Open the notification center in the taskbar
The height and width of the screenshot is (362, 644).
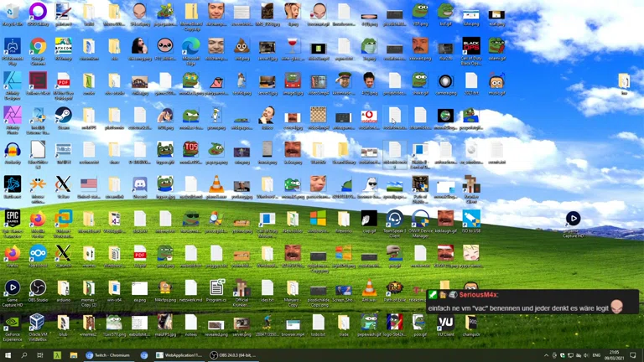pos(633,355)
